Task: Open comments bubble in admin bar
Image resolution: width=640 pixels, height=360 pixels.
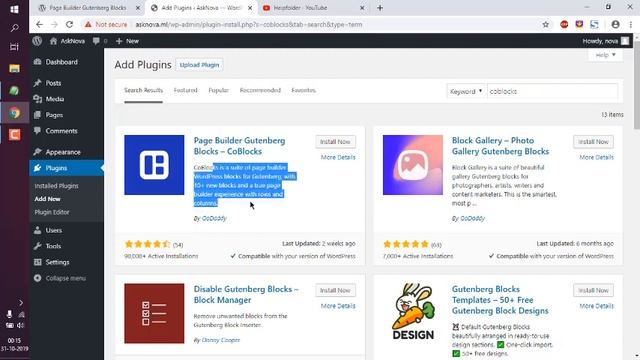Action: [100, 41]
